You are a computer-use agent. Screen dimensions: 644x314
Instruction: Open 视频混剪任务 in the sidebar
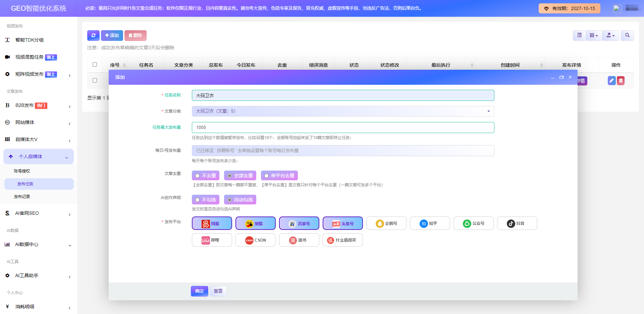(30, 57)
